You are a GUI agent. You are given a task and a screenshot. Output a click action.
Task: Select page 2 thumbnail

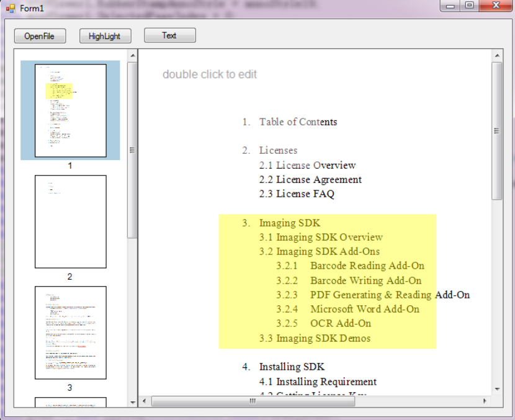tap(71, 221)
